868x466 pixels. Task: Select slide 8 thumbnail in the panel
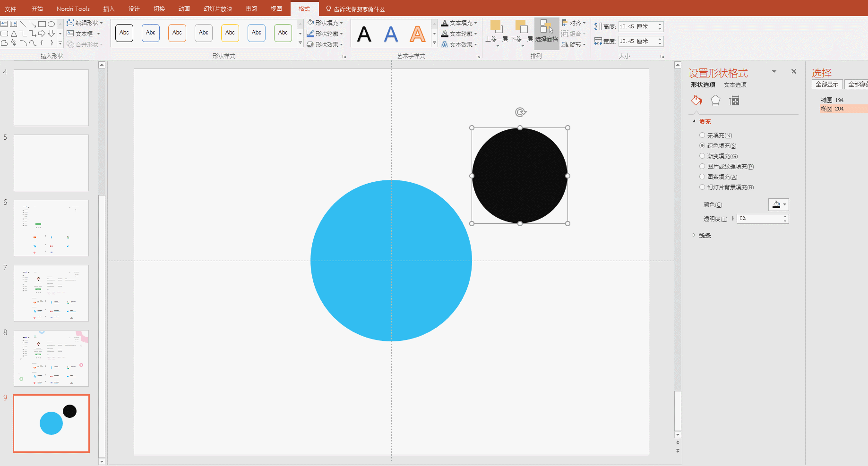tap(51, 358)
